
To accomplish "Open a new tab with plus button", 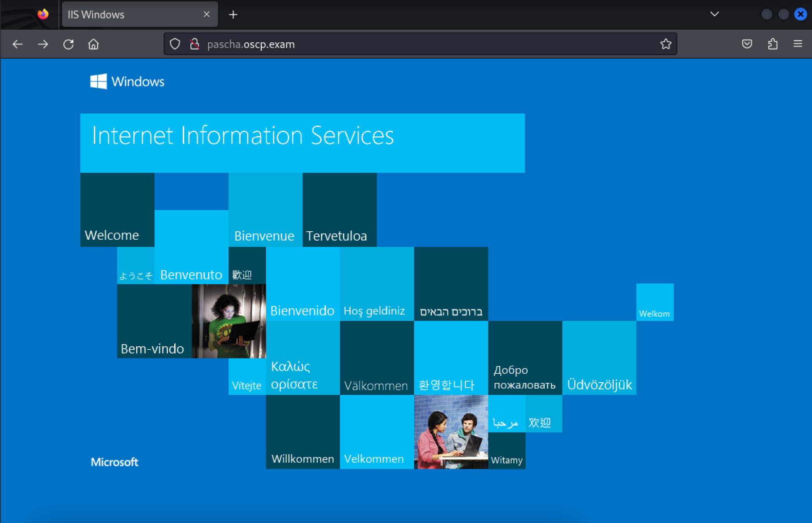I will coord(233,15).
